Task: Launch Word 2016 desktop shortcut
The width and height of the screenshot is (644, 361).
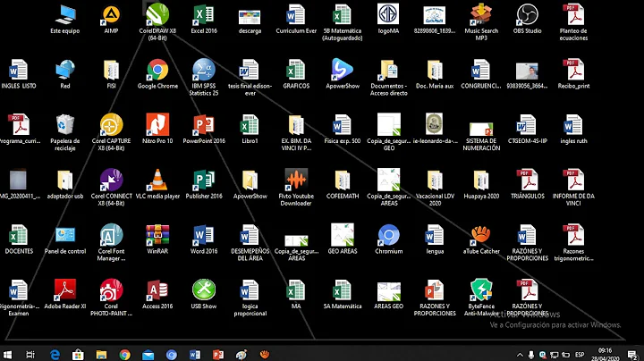Action: [x=204, y=239]
